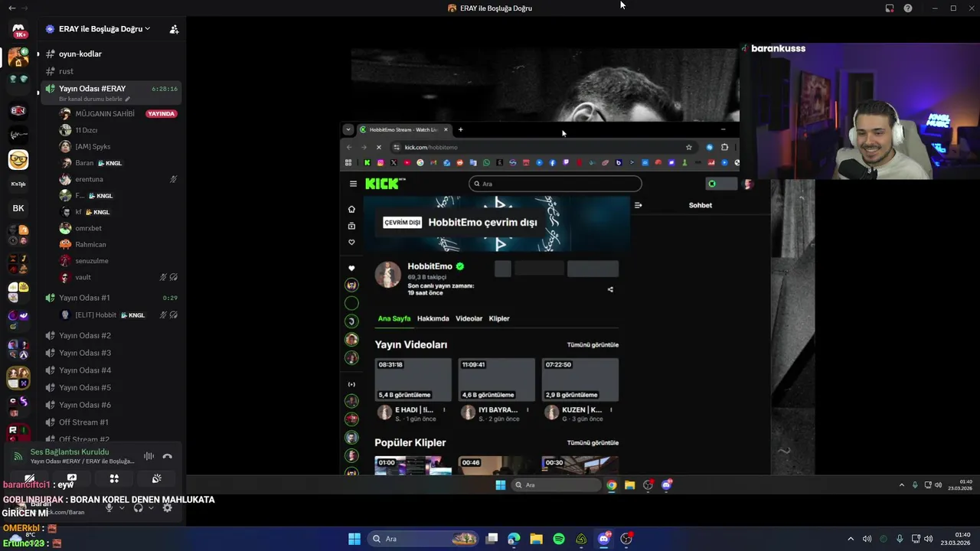The image size is (980, 551).
Task: Open the activities icon in voice panel
Action: 114,479
